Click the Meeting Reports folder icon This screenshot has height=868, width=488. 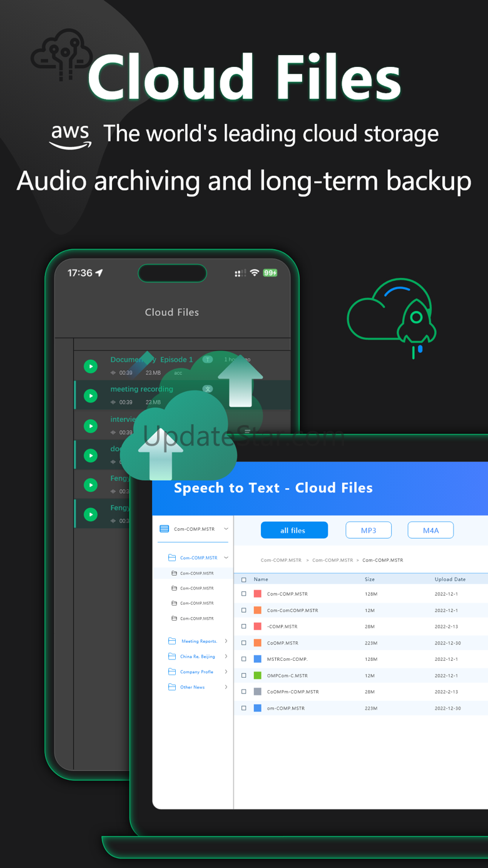coord(172,641)
